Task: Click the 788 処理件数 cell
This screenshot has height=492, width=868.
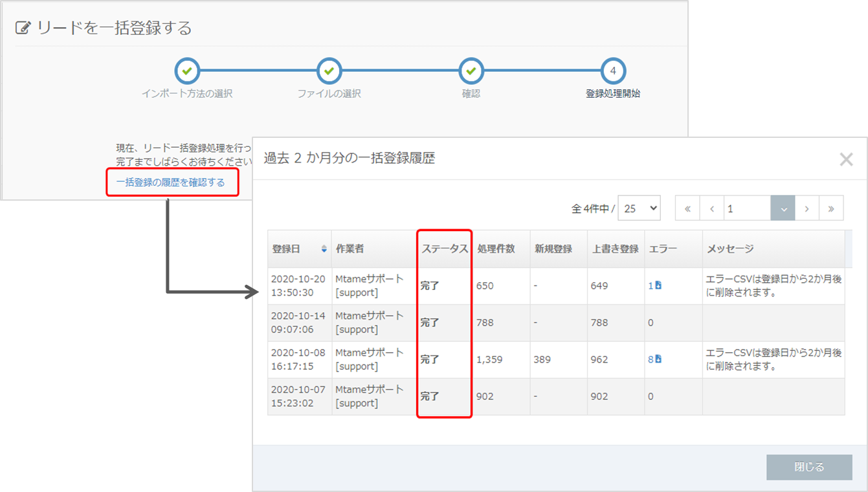Action: (501, 322)
